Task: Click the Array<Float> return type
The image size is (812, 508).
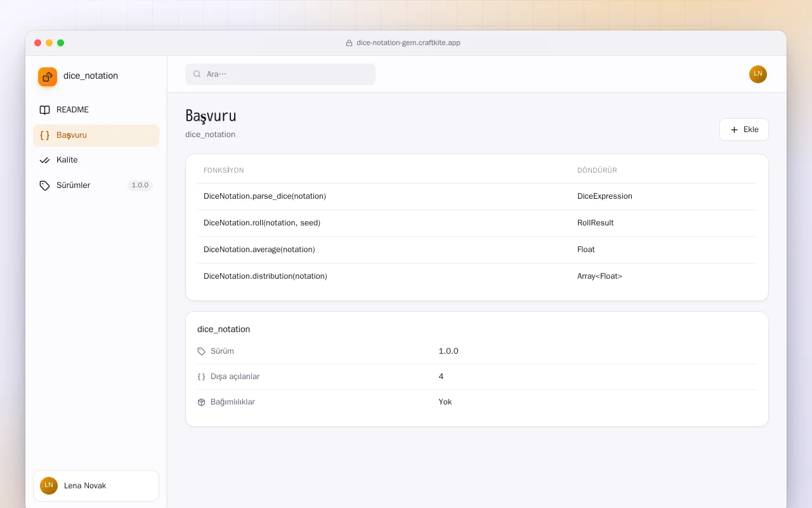Action: pos(599,276)
